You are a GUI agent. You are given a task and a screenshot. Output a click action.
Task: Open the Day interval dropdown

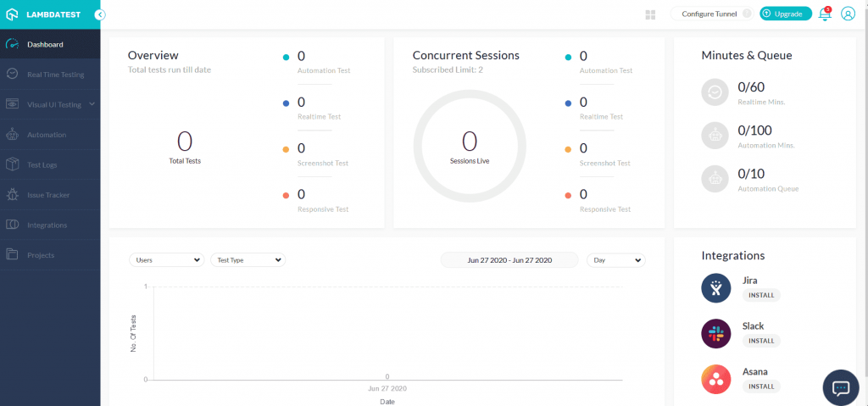point(616,260)
